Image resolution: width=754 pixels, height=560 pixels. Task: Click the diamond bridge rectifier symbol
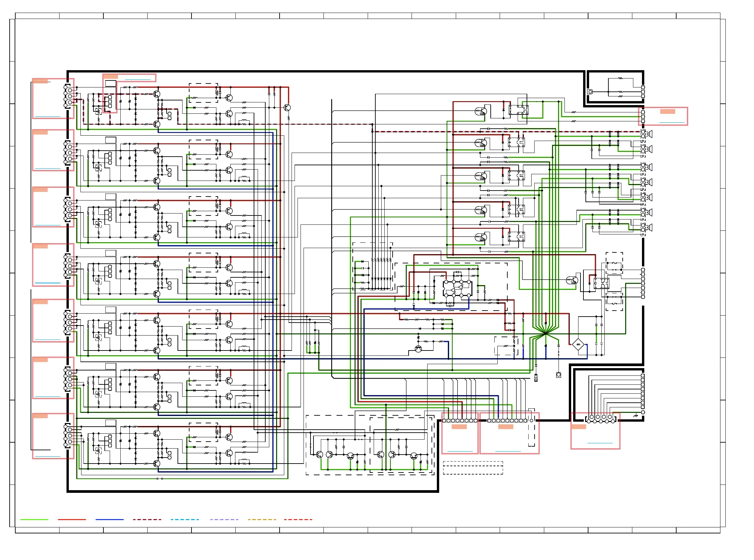[x=578, y=345]
